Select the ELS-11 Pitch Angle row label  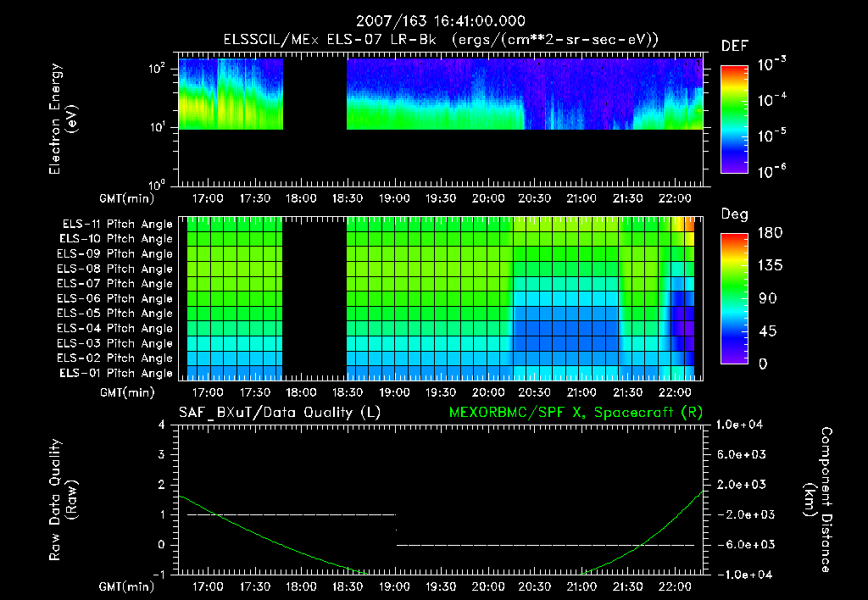[117, 225]
